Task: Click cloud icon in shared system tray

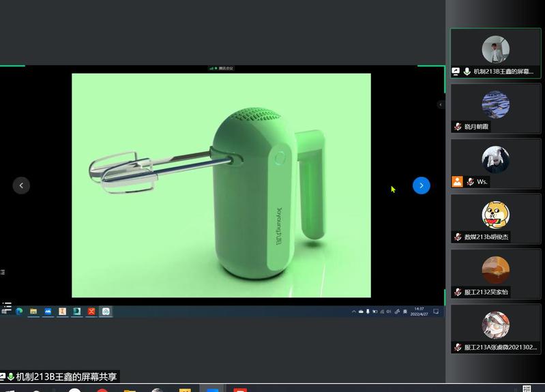Action: point(361,312)
